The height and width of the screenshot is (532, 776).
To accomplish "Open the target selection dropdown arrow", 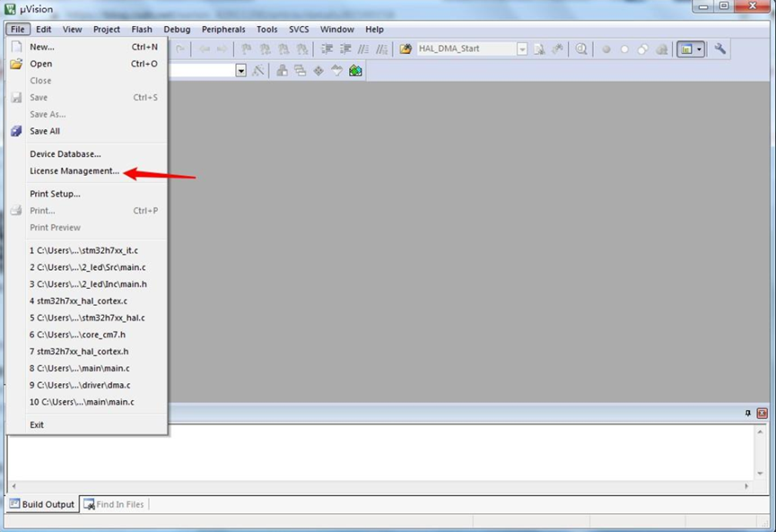I will pyautogui.click(x=241, y=70).
